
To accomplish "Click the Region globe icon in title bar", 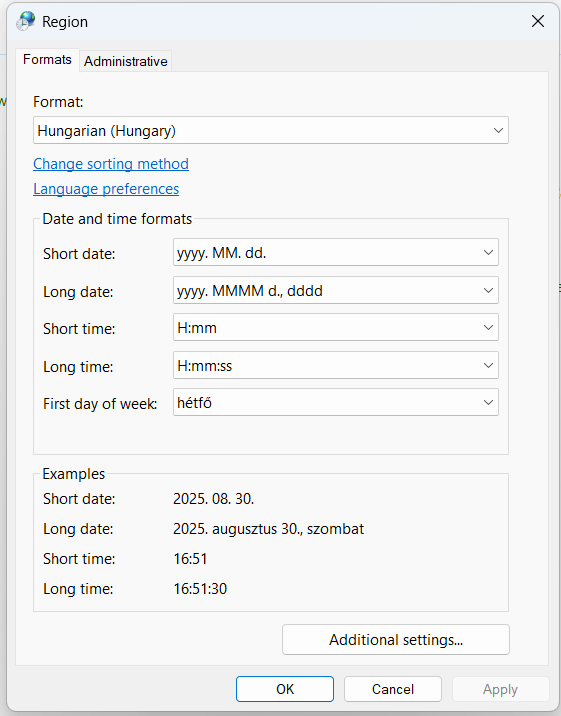I will 26,21.
